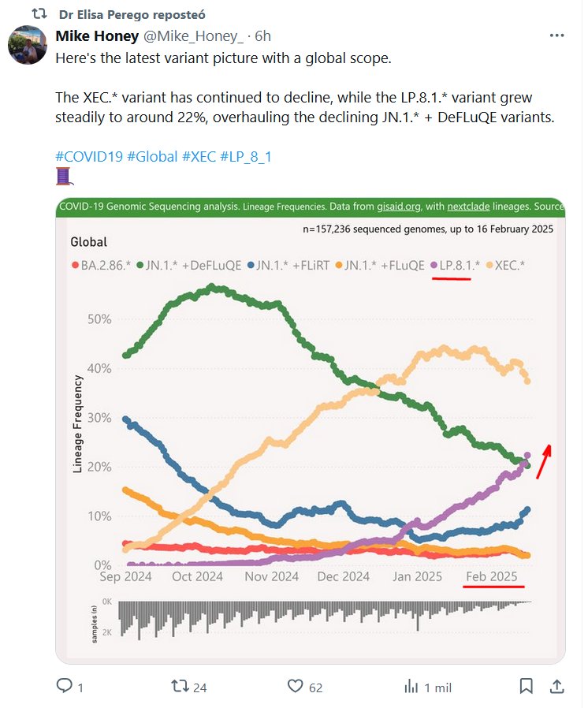Click the repost arrows icon
This screenshot has height=708, width=588.
click(x=180, y=687)
